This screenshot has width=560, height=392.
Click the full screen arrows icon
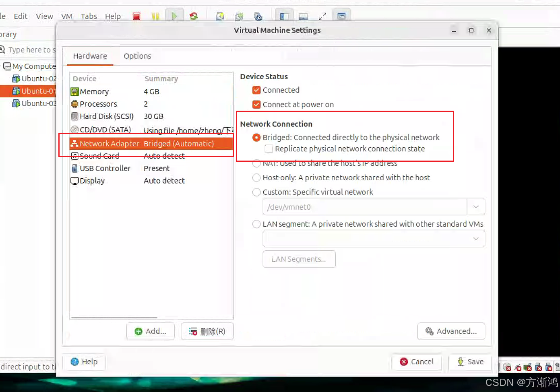(x=322, y=17)
